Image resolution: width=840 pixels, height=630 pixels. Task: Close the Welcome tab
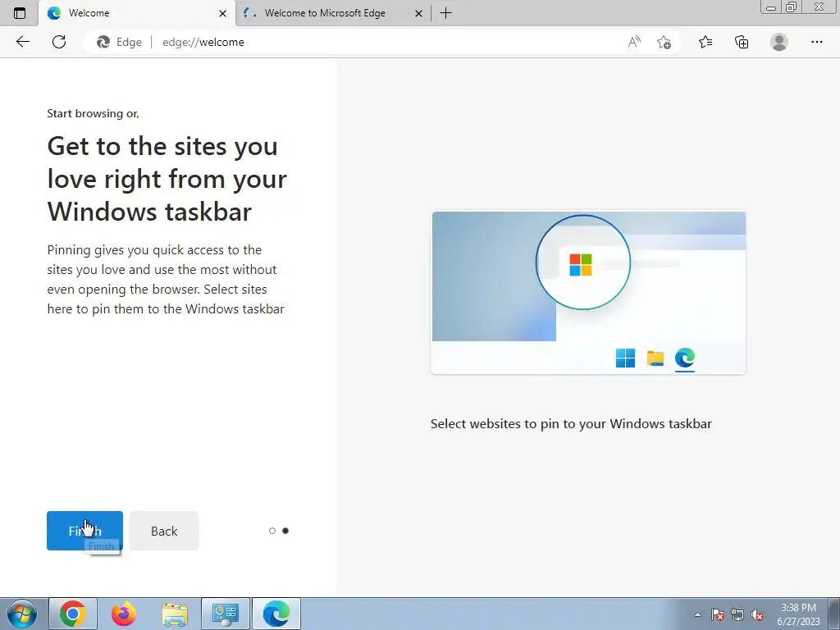(223, 13)
